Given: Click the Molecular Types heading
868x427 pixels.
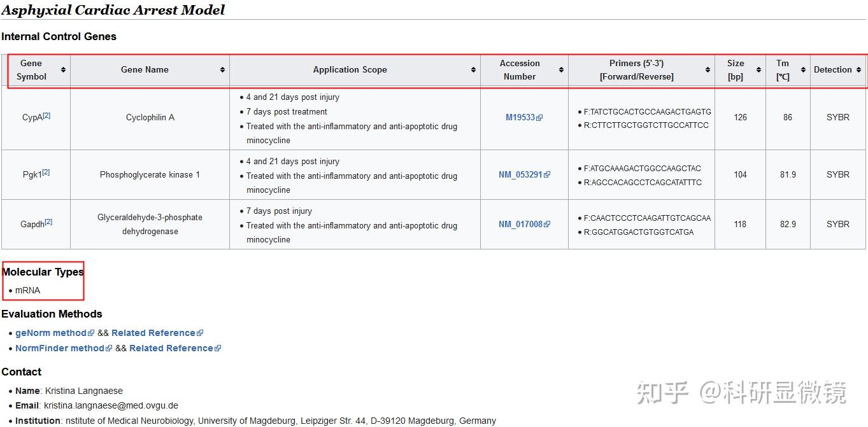Looking at the screenshot, I should pos(43,272).
